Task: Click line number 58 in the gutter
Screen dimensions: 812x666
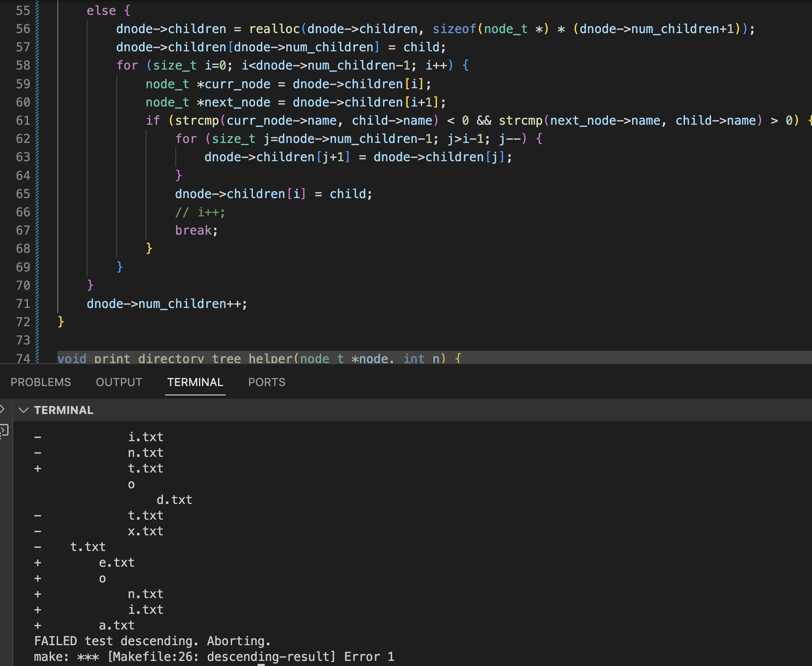Action: click(23, 65)
